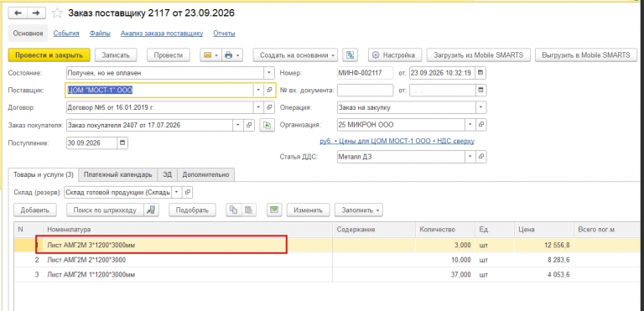This screenshot has height=311, width=644.
Task: Click the printer icon button
Action: pos(228,55)
